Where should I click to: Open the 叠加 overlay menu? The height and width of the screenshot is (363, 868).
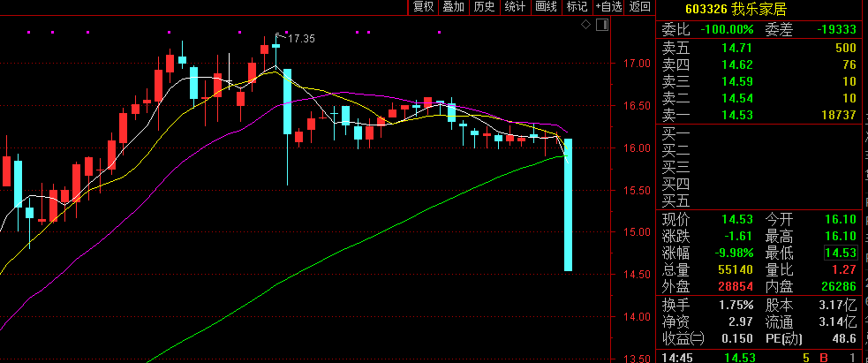pyautogui.click(x=454, y=7)
